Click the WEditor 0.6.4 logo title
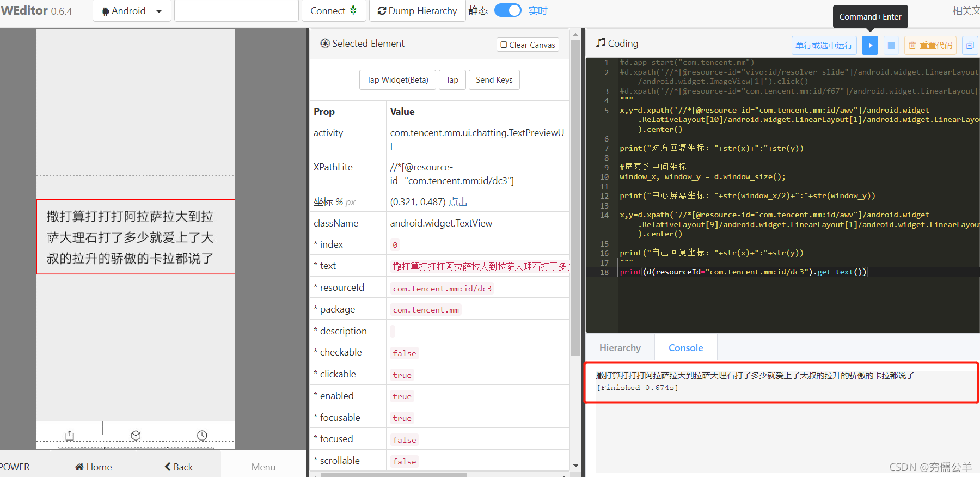Viewport: 980px width, 477px height. (x=36, y=11)
